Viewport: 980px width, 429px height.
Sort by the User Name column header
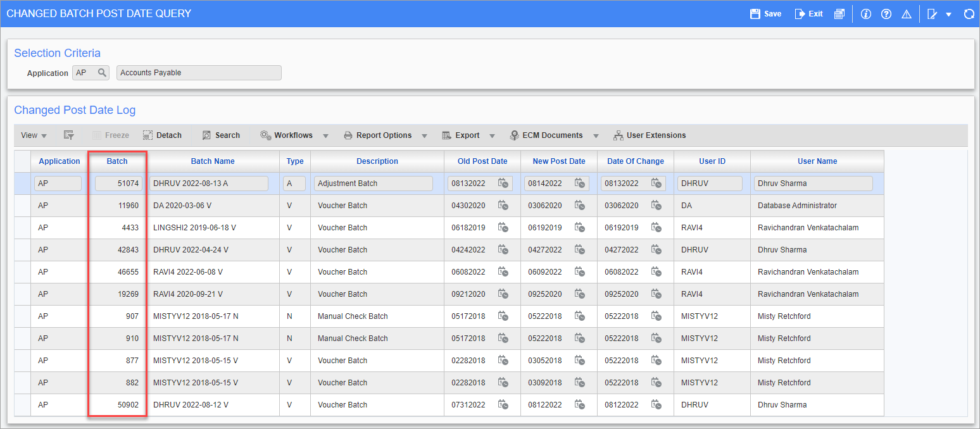(x=817, y=161)
